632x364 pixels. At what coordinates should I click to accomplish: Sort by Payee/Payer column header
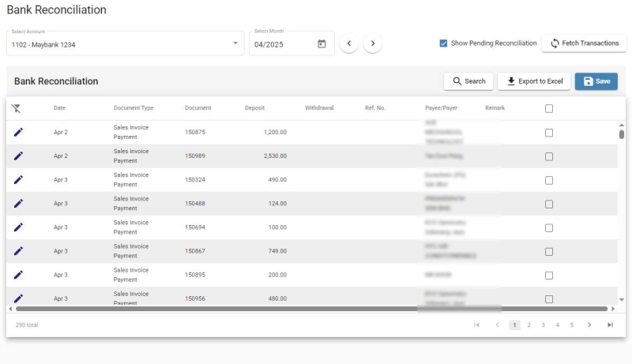[442, 108]
